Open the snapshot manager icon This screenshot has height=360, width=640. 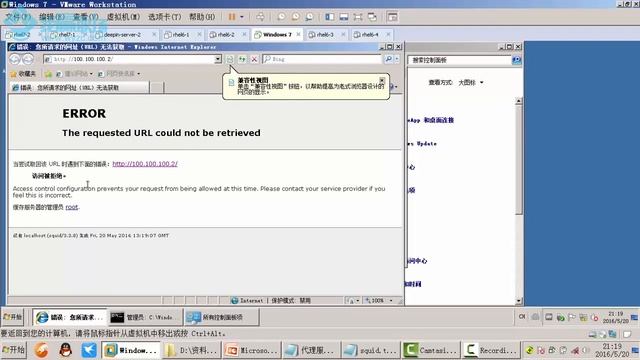[x=309, y=17]
